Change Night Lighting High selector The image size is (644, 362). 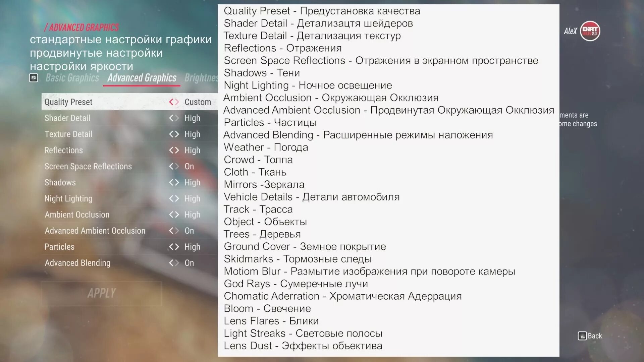pyautogui.click(x=192, y=198)
